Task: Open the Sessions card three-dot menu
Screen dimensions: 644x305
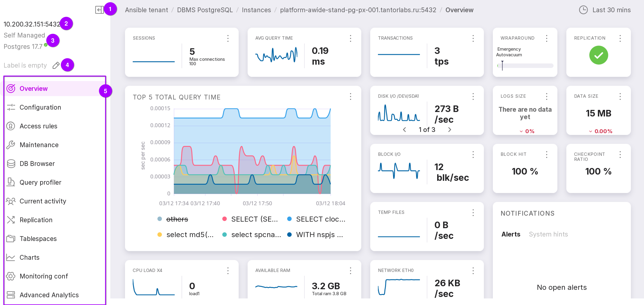Action: coord(228,38)
